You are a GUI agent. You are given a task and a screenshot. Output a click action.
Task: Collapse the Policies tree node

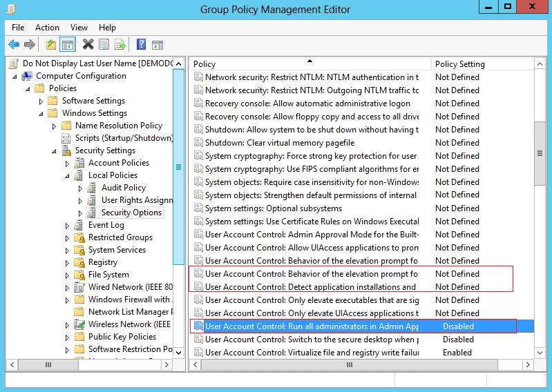(x=28, y=88)
